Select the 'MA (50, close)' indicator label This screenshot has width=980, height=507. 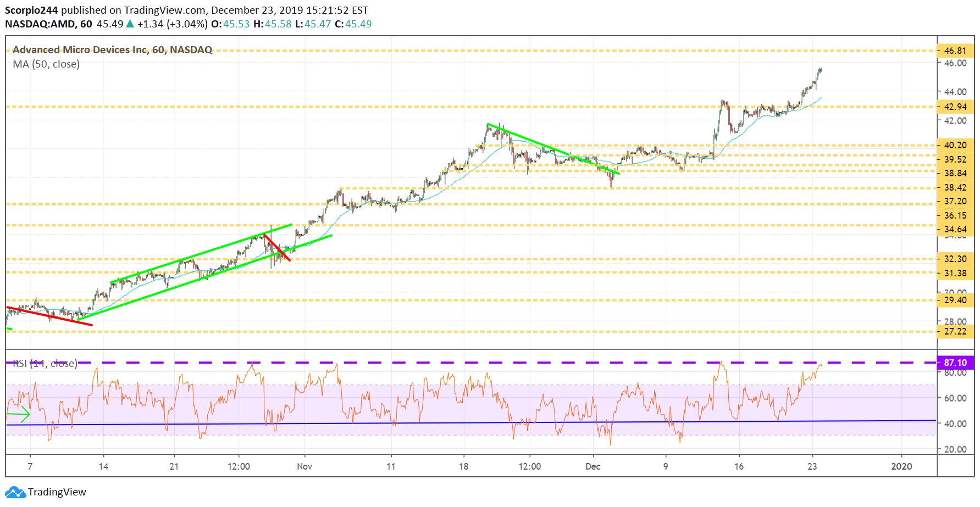[46, 64]
